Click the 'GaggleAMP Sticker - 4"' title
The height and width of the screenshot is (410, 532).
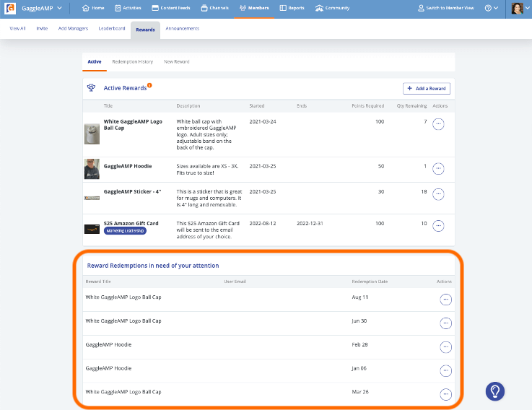coord(132,192)
